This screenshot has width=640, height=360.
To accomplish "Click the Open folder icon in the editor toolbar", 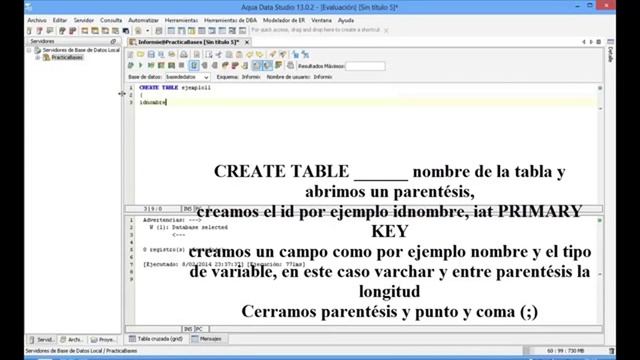I will pyautogui.click(x=141, y=54).
